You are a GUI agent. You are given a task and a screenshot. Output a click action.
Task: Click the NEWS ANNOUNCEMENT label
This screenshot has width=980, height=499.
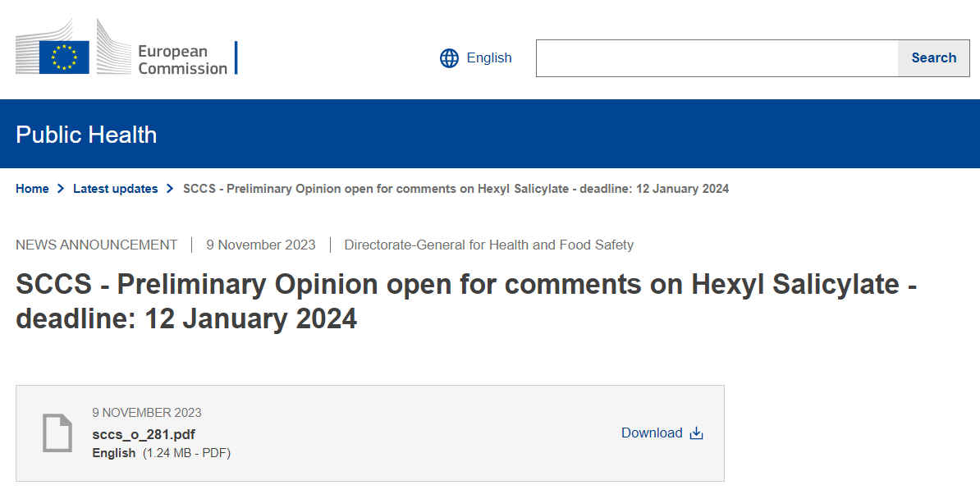[x=96, y=245]
